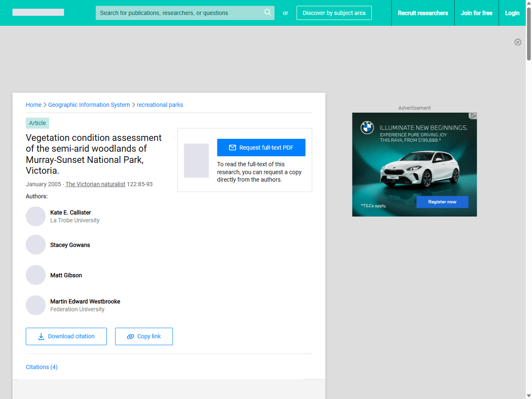Click the search magnifier icon
The width and height of the screenshot is (532, 399).
tap(268, 12)
